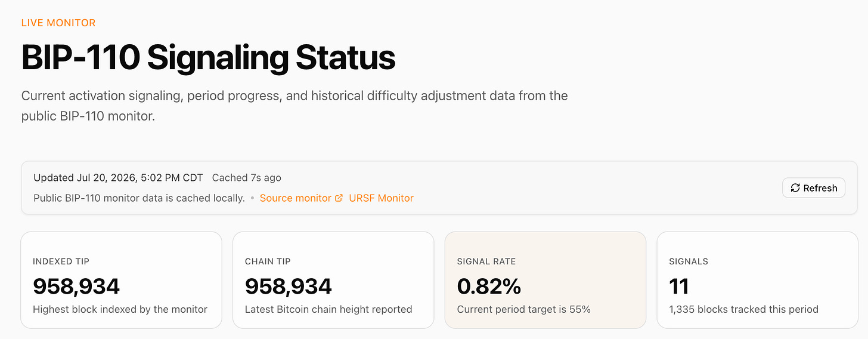
Task: Select the INDEXED TIP card label
Action: pyautogui.click(x=61, y=261)
